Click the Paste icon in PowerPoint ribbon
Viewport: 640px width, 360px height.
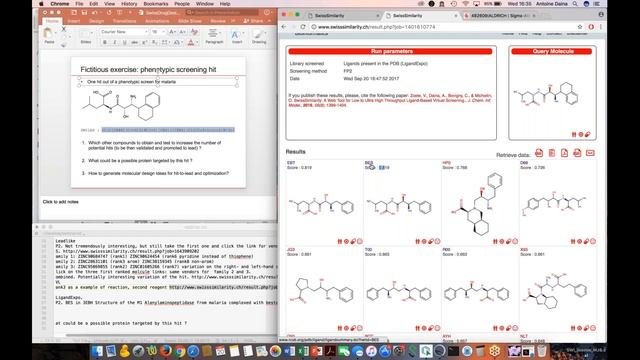[x=49, y=33]
